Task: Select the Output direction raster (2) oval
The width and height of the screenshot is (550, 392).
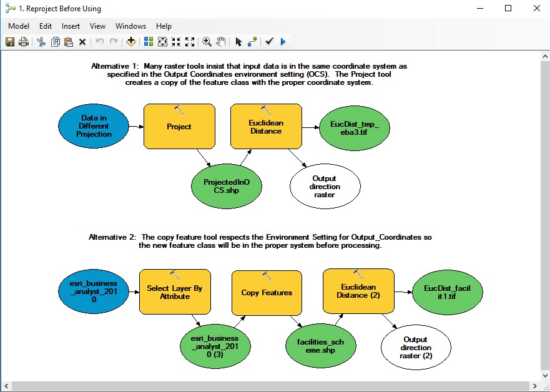Action: [x=416, y=347]
